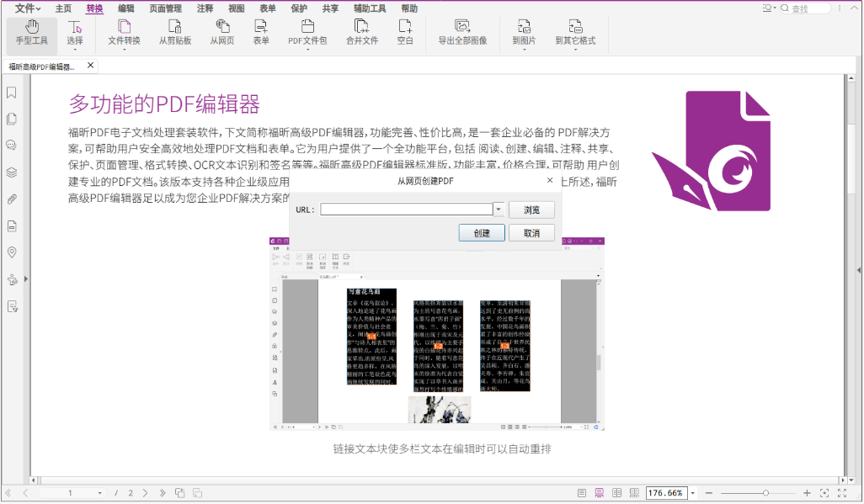Viewport: 864px width, 504px height.
Task: Click the 到图片 (to image) icon
Action: pos(524,26)
